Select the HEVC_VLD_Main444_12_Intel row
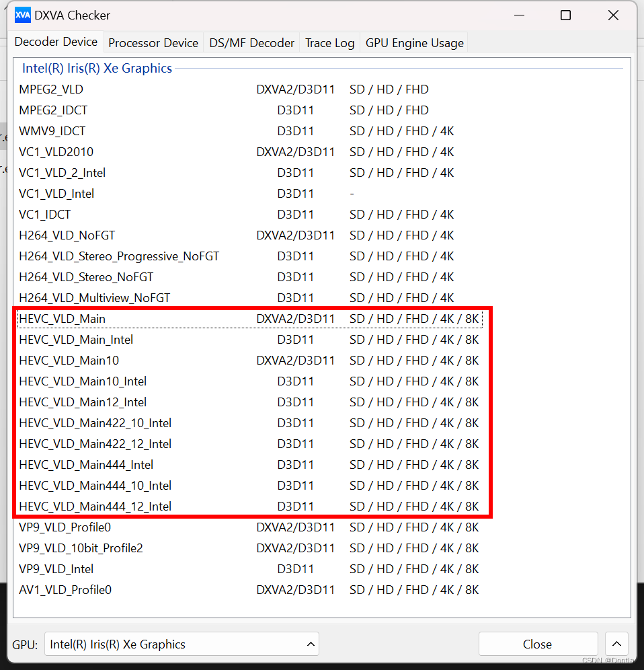 click(250, 507)
